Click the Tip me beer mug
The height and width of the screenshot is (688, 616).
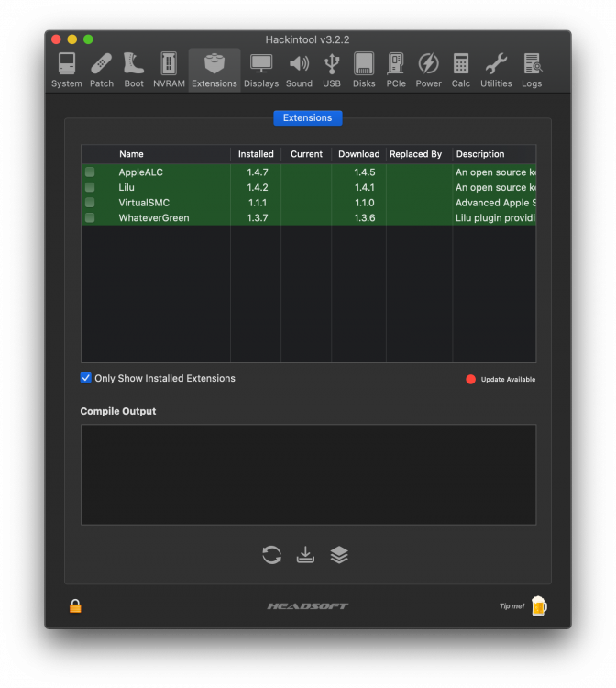[x=539, y=606]
